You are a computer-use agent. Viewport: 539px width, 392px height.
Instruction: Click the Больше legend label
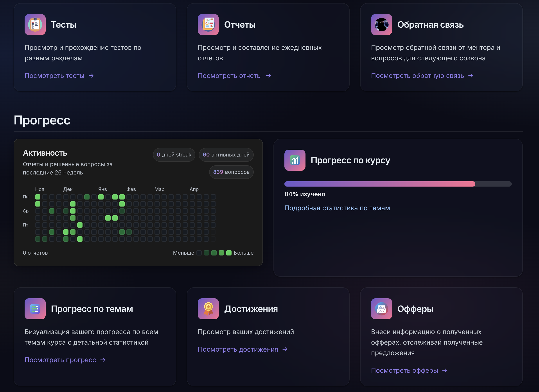tap(244, 253)
